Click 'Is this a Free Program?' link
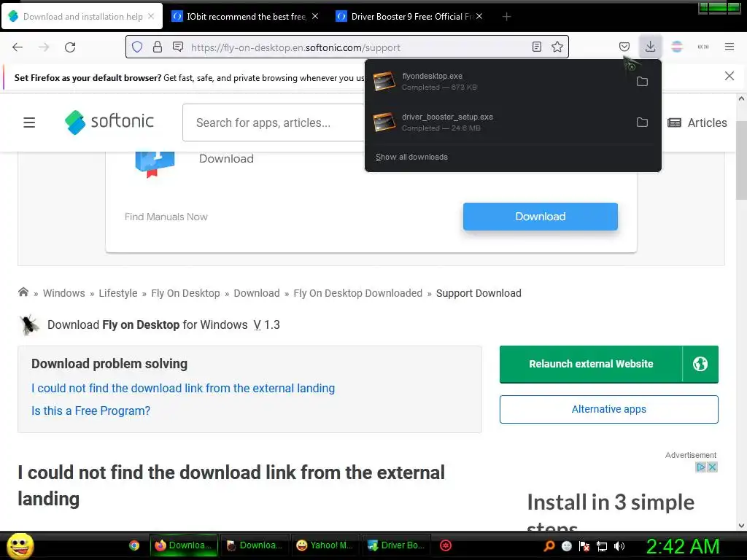747x560 pixels. coord(90,411)
